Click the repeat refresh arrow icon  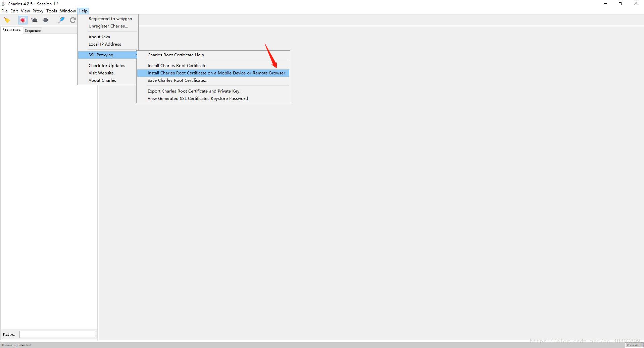pyautogui.click(x=72, y=20)
